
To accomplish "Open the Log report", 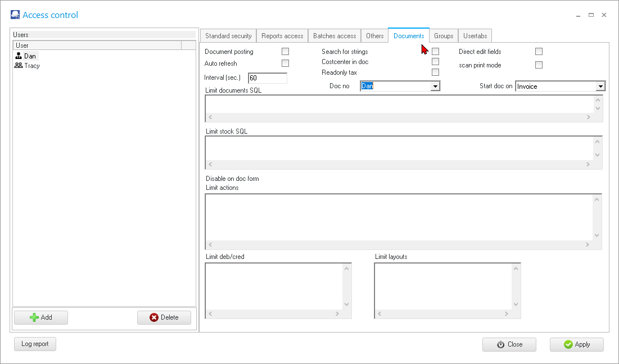I will coord(35,344).
